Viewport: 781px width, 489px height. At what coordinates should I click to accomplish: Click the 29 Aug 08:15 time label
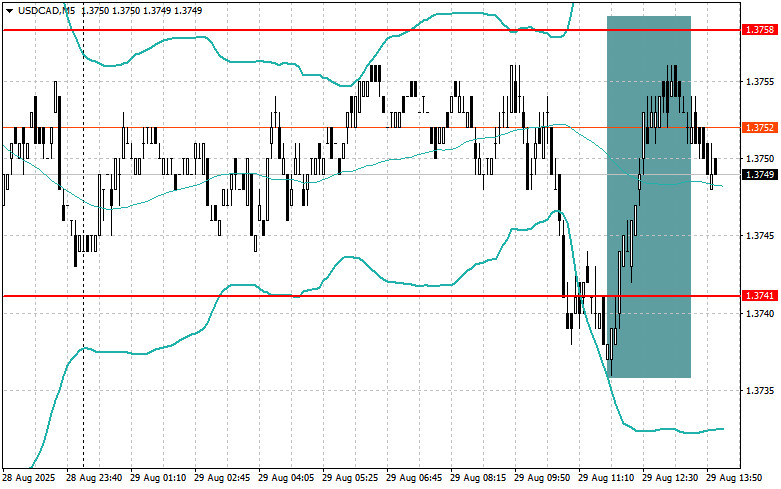click(x=478, y=478)
